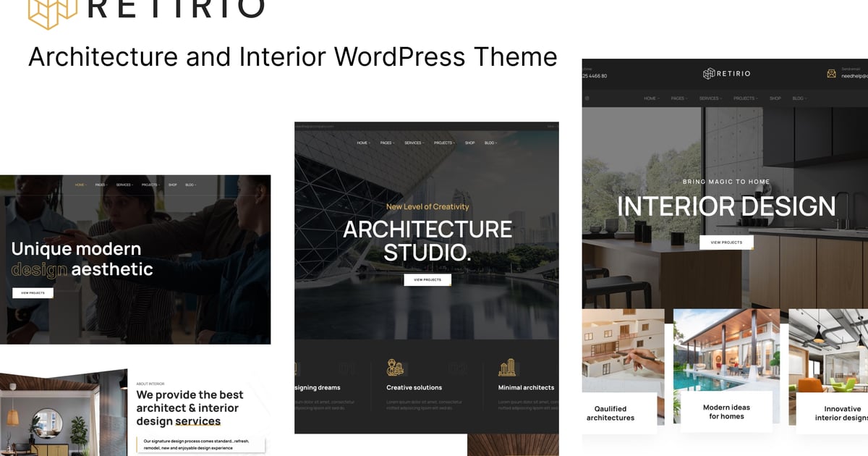Click View Projects under Unique modern design aesthetic
Viewport: 868px width, 456px height.
pyautogui.click(x=33, y=293)
